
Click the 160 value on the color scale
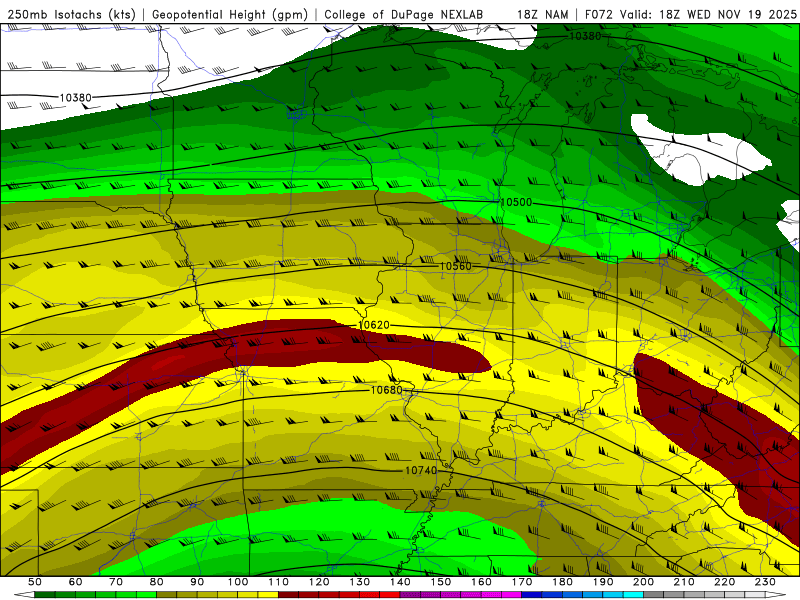click(481, 582)
